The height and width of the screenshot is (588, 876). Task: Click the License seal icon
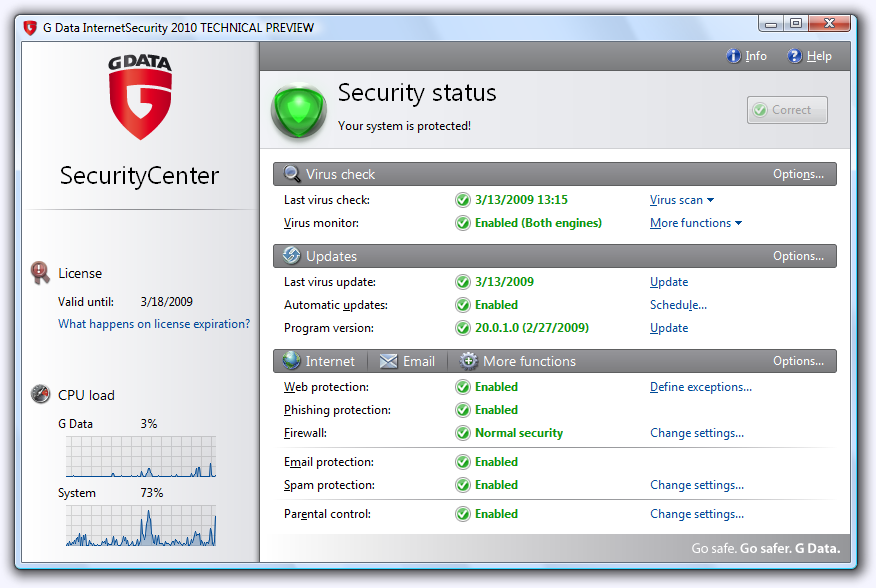click(40, 272)
